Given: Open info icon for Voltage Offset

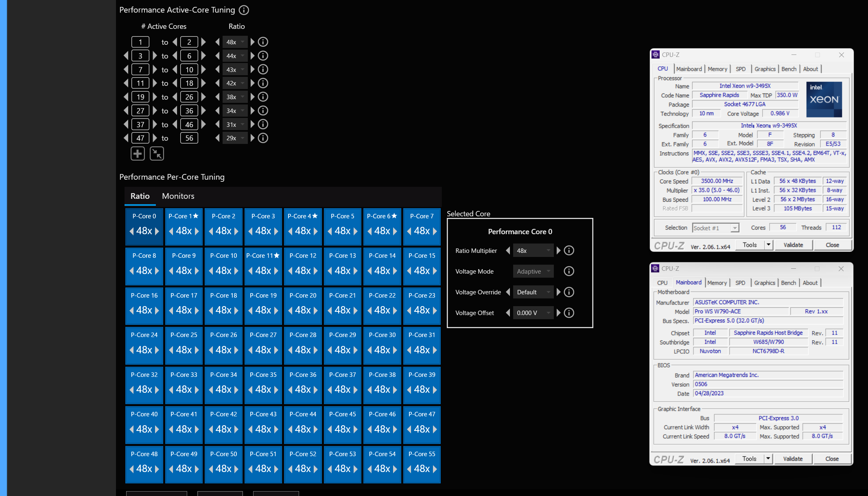Looking at the screenshot, I should point(569,313).
